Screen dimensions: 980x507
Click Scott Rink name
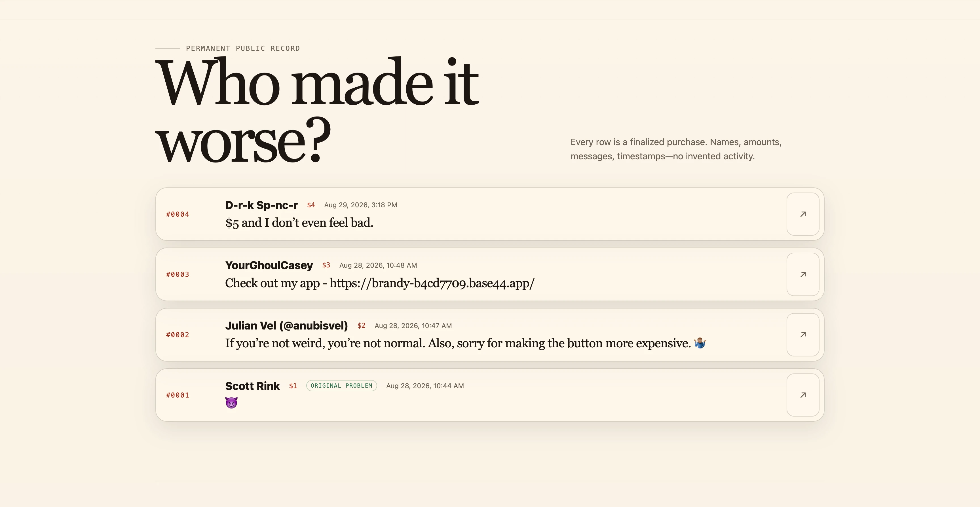252,386
